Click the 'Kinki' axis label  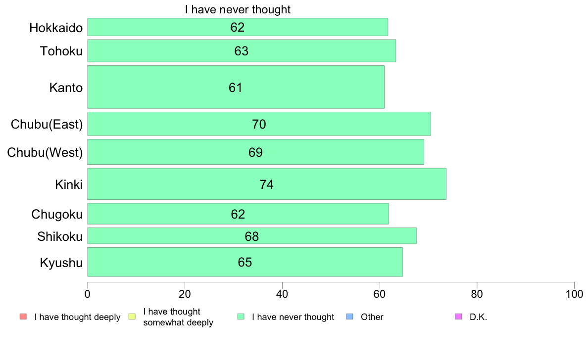point(69,184)
